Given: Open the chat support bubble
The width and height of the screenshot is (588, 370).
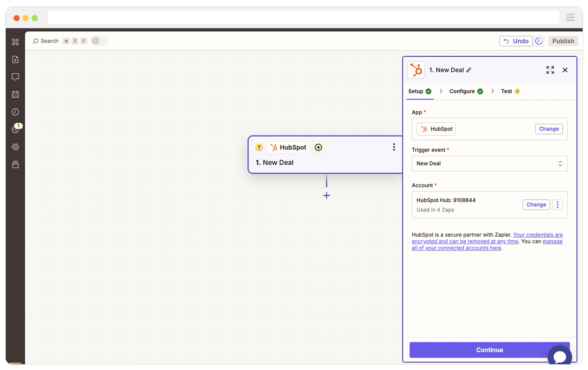Looking at the screenshot, I should pos(560,357).
